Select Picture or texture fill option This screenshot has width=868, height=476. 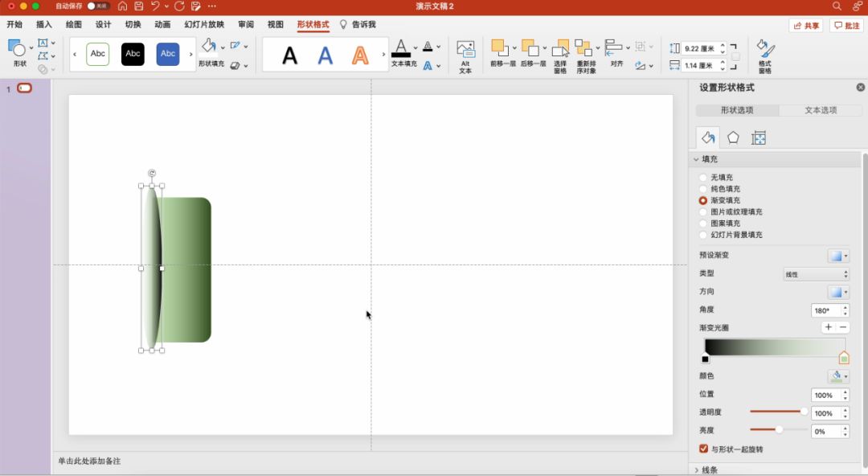(x=703, y=212)
